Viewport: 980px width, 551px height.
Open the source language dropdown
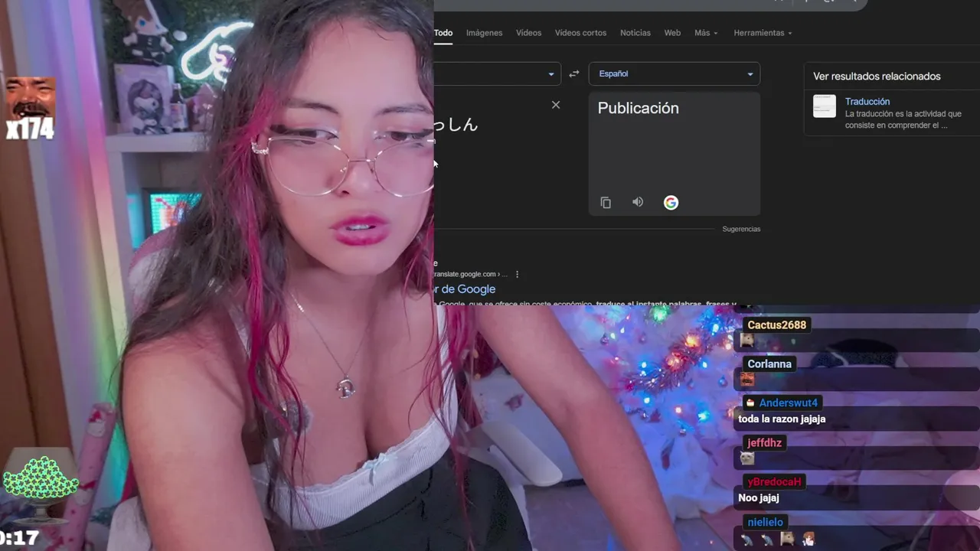pos(497,73)
